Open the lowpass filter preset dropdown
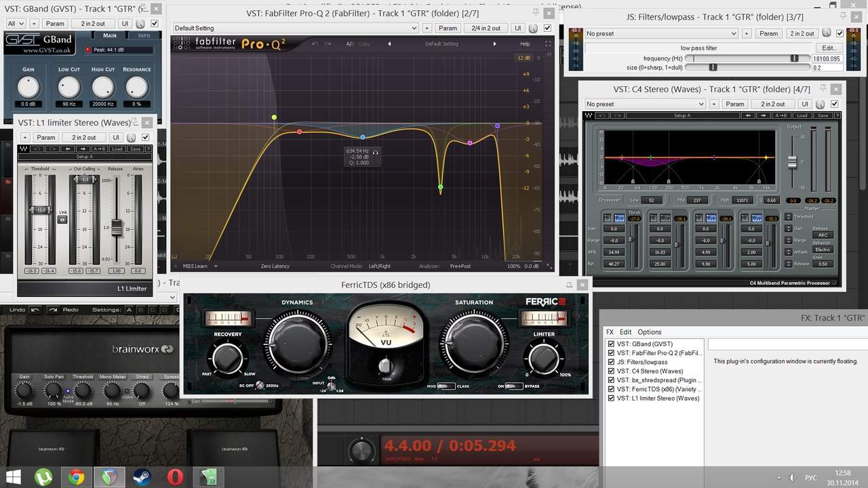 660,33
